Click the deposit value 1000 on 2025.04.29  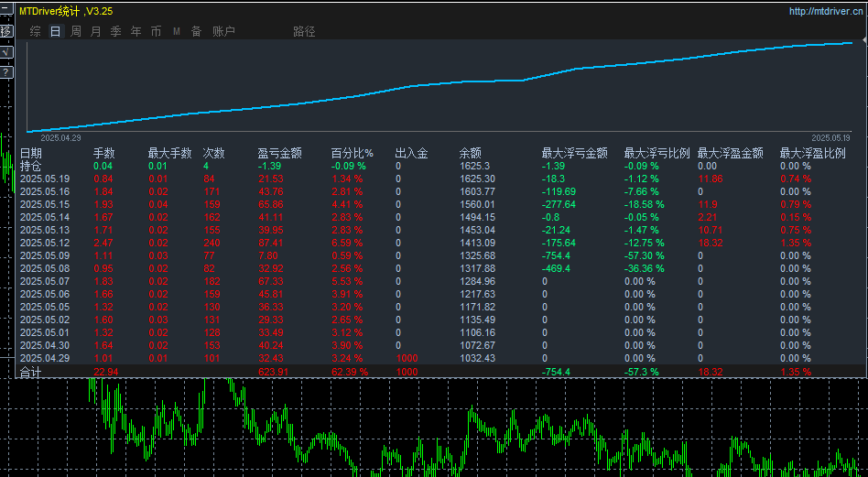pos(407,358)
